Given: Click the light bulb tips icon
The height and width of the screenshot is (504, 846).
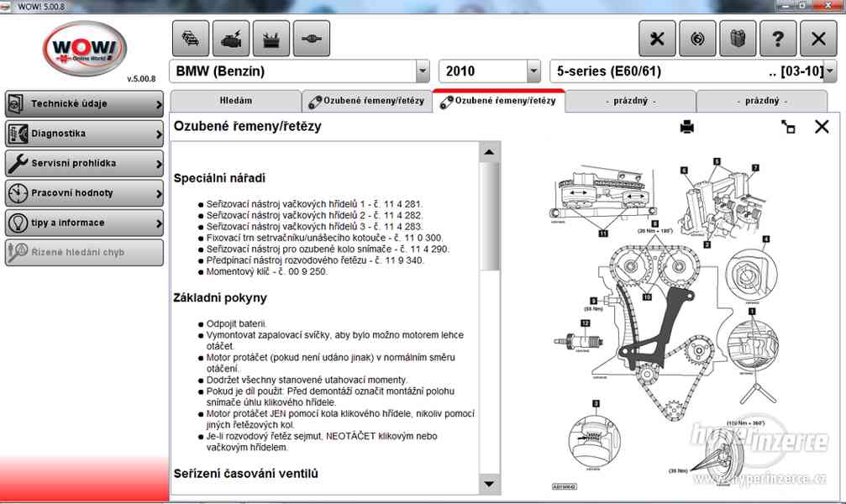Looking at the screenshot, I should tap(18, 223).
